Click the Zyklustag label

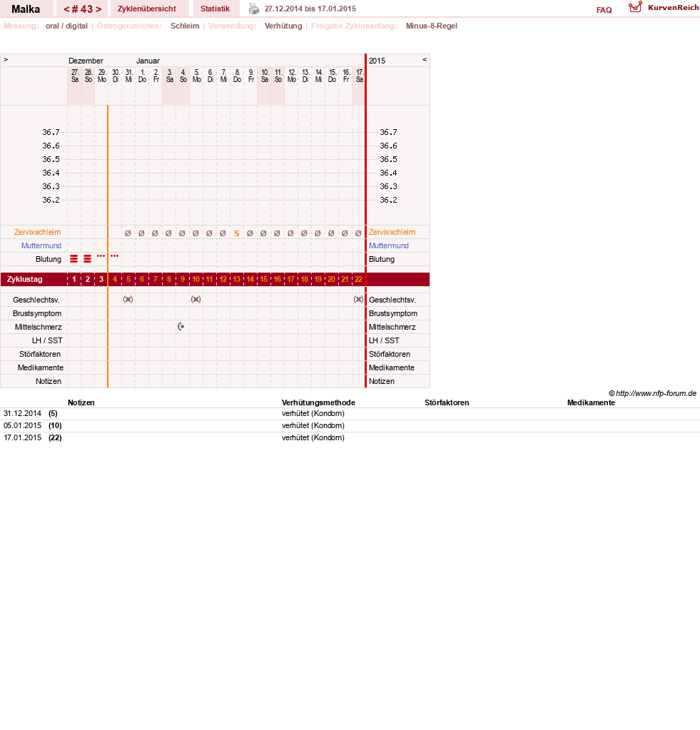[25, 279]
